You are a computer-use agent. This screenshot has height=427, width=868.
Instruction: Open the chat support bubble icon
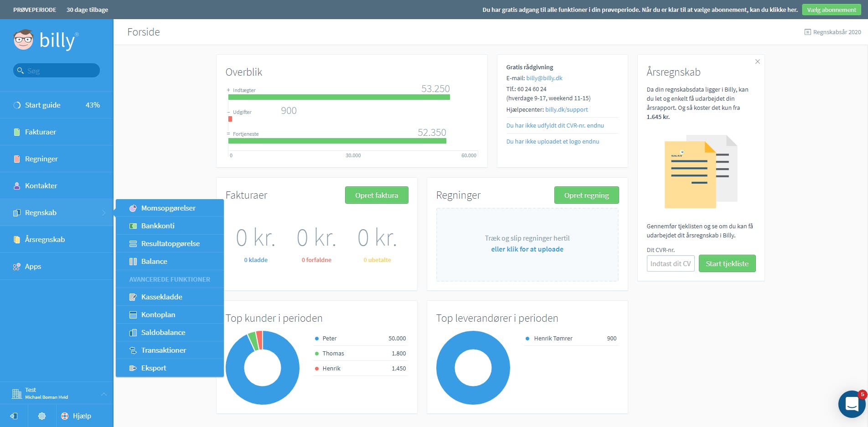click(852, 404)
